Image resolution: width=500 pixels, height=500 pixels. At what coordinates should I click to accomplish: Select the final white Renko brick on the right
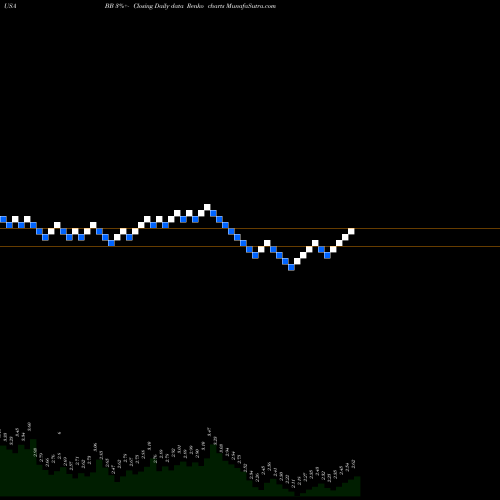click(x=351, y=231)
